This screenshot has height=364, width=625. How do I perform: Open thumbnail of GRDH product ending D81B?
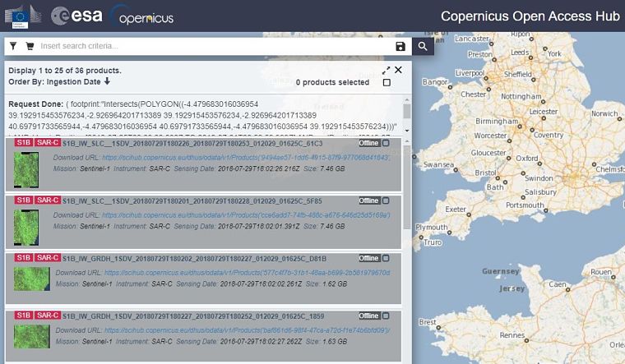pos(32,279)
